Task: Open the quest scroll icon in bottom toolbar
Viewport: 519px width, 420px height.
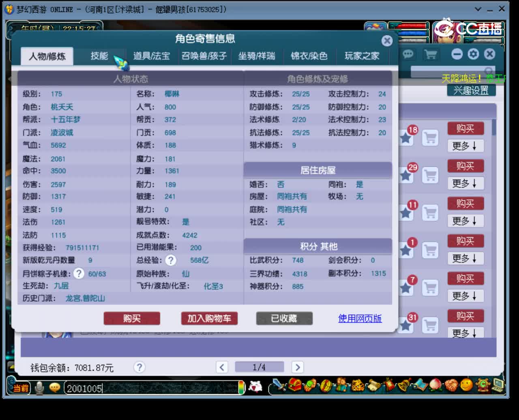Action: coord(374,386)
